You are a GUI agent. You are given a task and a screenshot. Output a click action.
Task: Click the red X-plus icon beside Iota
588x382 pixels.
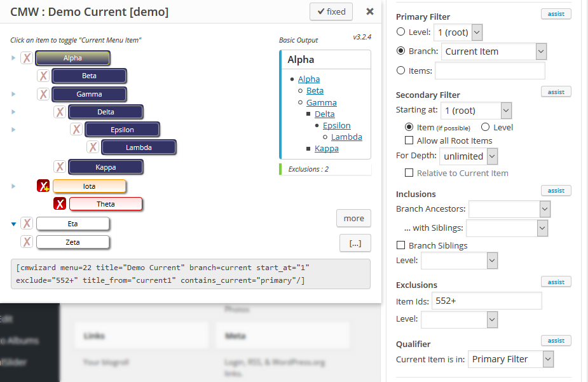click(43, 186)
